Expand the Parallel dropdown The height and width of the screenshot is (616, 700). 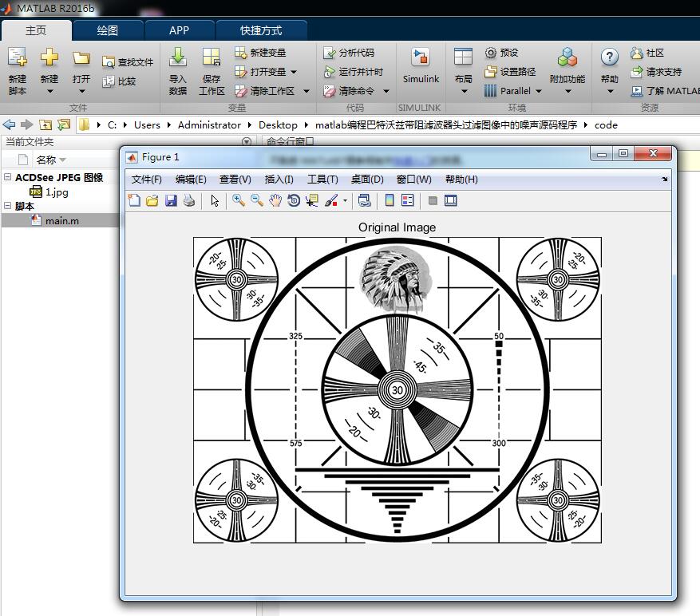539,91
